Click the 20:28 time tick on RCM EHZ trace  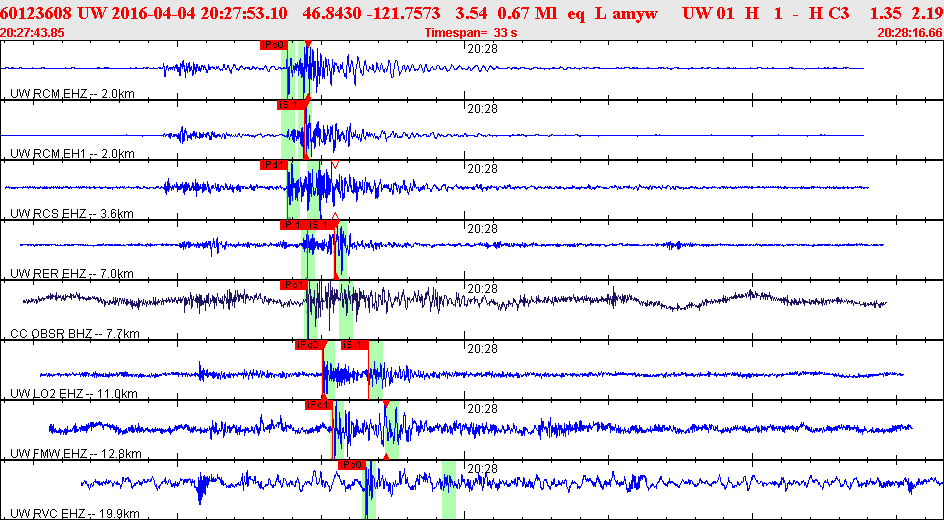[482, 49]
